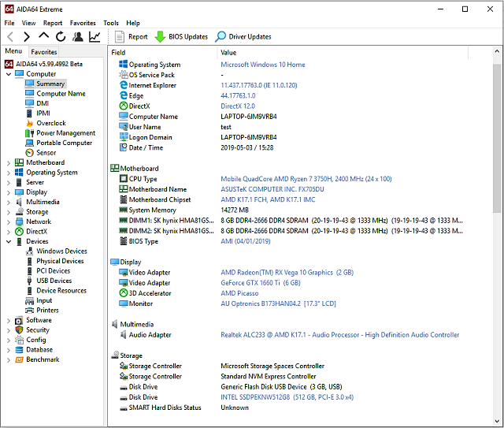Select the IPMI icon in tree
Image resolution: width=504 pixels, height=428 pixels.
pyautogui.click(x=30, y=114)
